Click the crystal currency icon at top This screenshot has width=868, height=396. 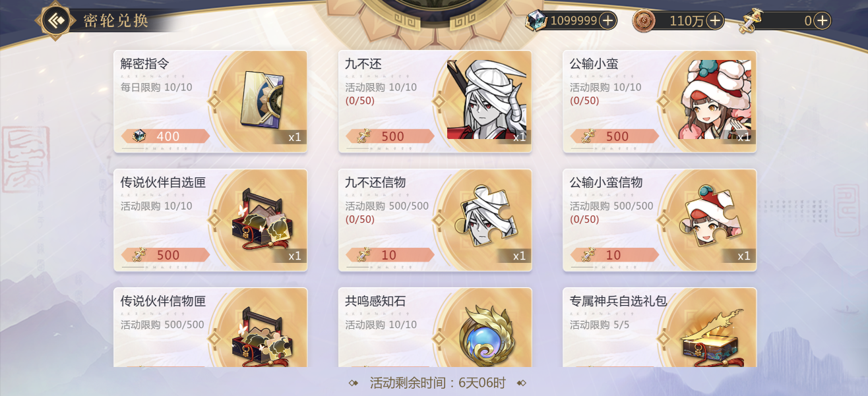[536, 21]
